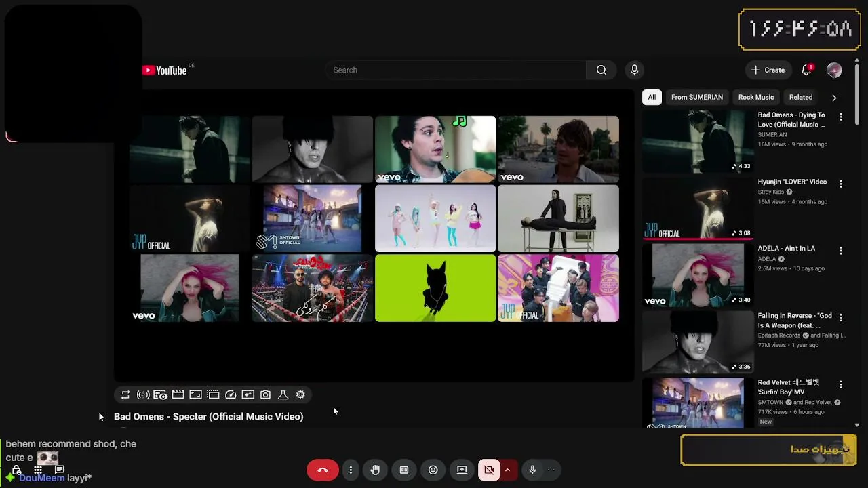This screenshot has width=868, height=488.
Task: Open the ADÉLA - Ain't In LA title
Action: 787,249
